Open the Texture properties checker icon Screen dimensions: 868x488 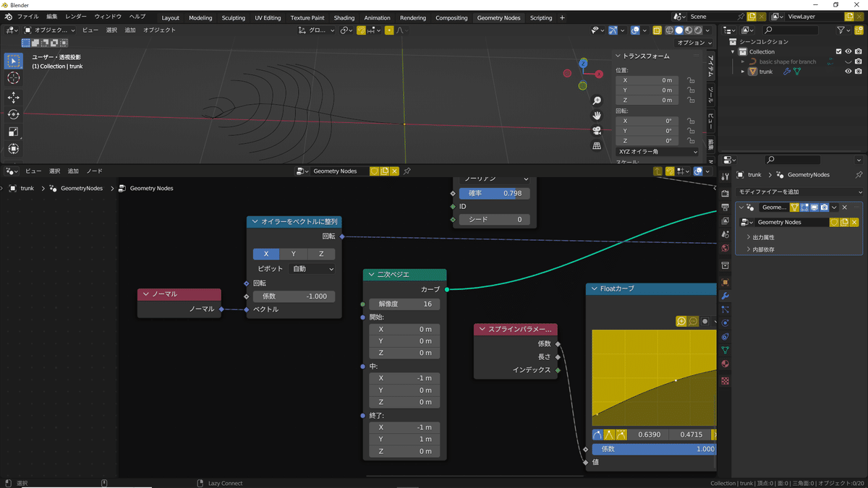(726, 380)
